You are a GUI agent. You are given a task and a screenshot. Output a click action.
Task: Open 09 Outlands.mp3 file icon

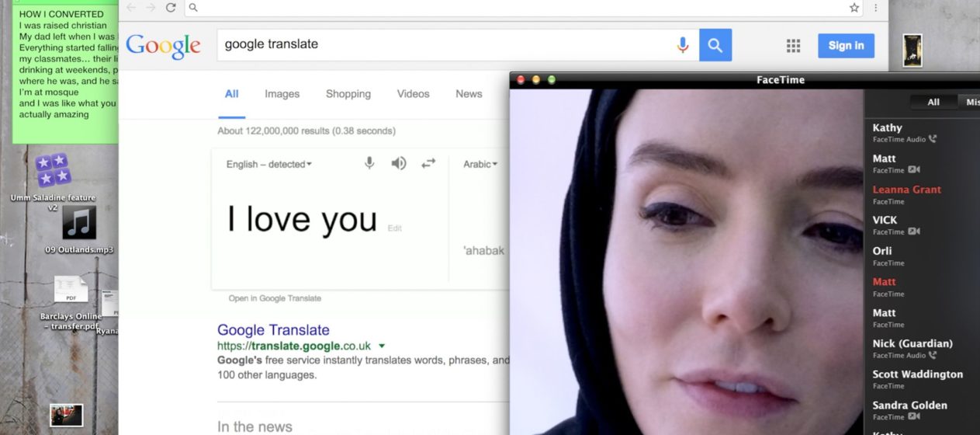point(79,223)
